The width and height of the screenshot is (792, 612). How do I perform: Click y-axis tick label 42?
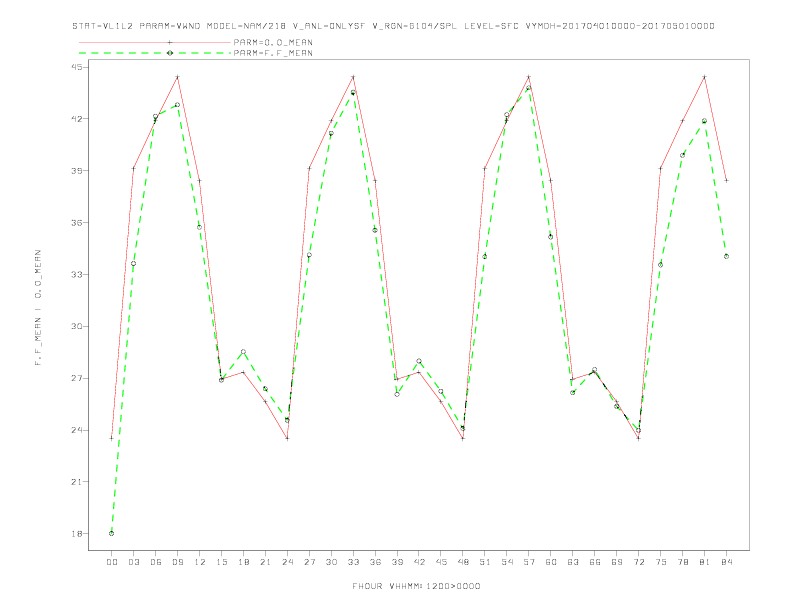pyautogui.click(x=77, y=119)
